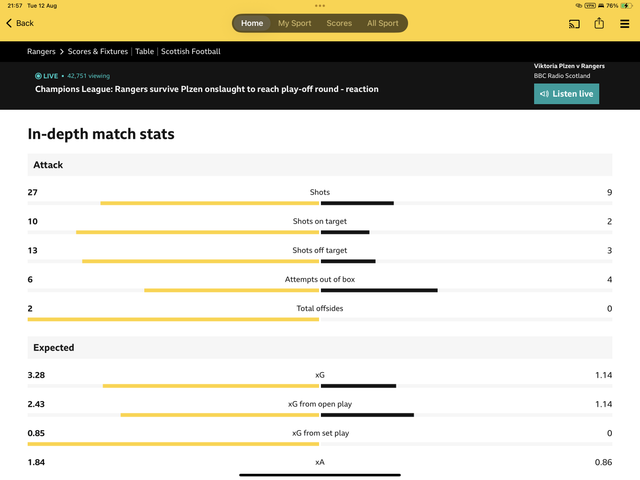Click the LIVE indicator icon
The image size is (640, 480).
tap(38, 76)
